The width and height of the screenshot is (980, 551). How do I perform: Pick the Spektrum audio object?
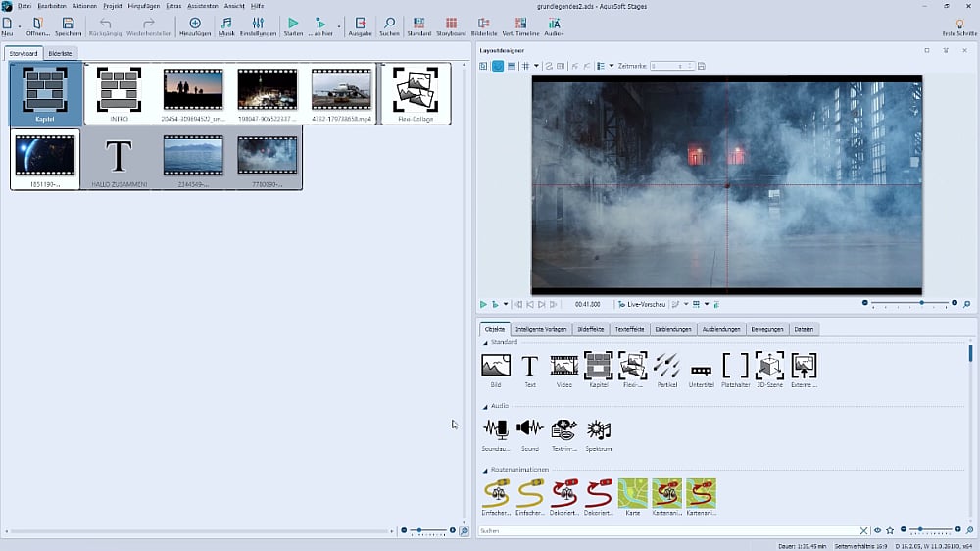pos(598,429)
